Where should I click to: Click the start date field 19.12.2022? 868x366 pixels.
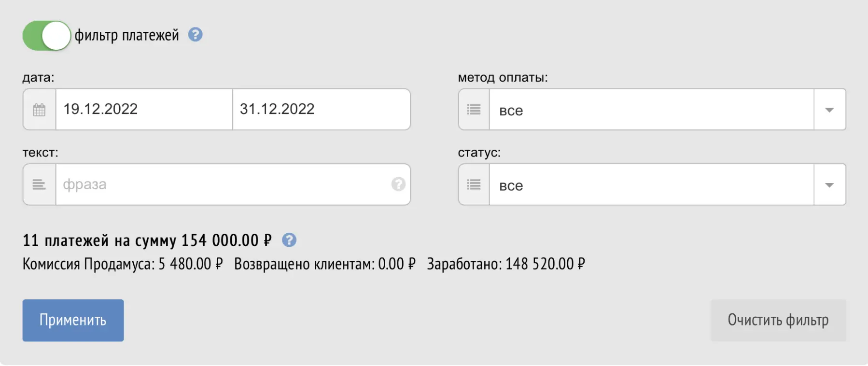144,110
